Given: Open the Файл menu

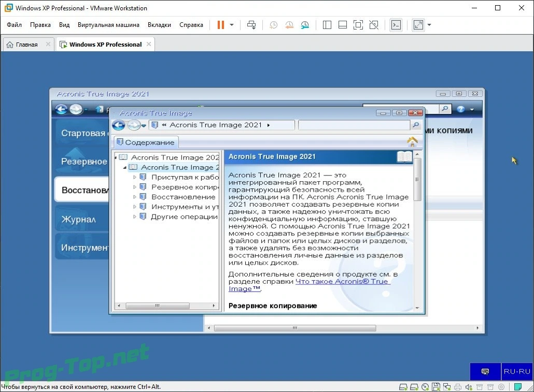Looking at the screenshot, I should point(15,25).
